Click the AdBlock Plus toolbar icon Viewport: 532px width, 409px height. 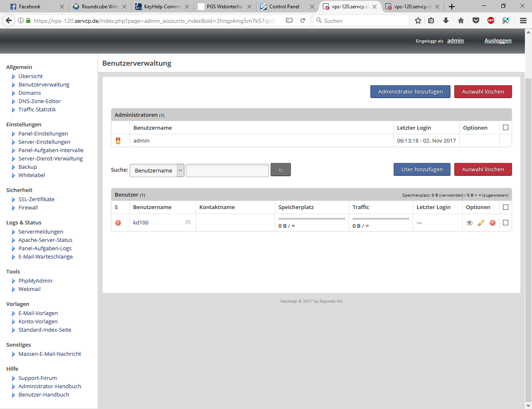point(491,20)
